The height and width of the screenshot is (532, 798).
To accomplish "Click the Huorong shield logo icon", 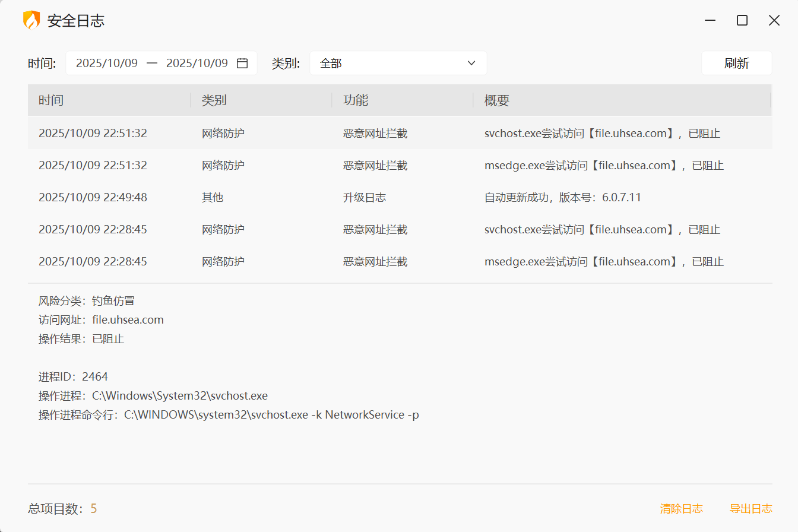I will tap(31, 20).
